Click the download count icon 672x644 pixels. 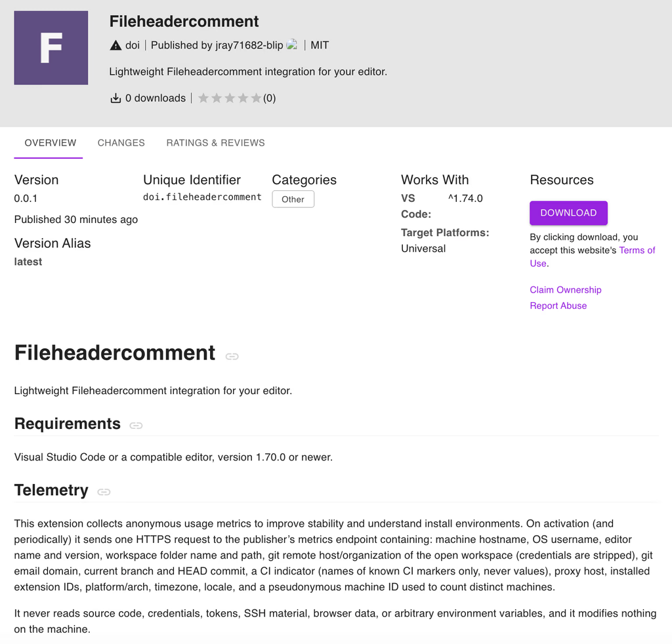(115, 98)
